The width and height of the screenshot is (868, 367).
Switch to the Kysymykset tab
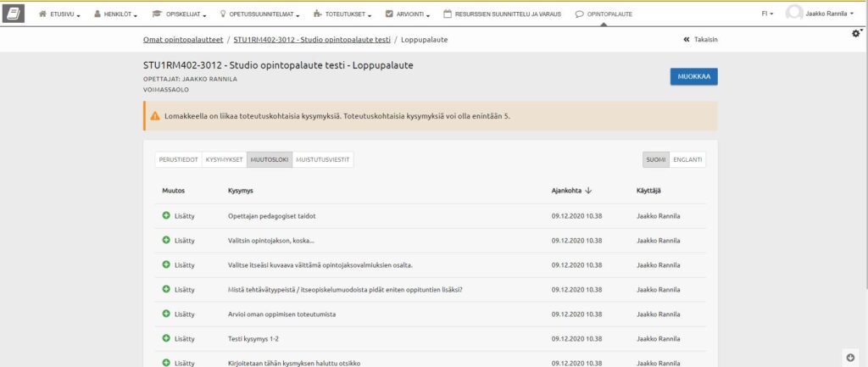(225, 159)
